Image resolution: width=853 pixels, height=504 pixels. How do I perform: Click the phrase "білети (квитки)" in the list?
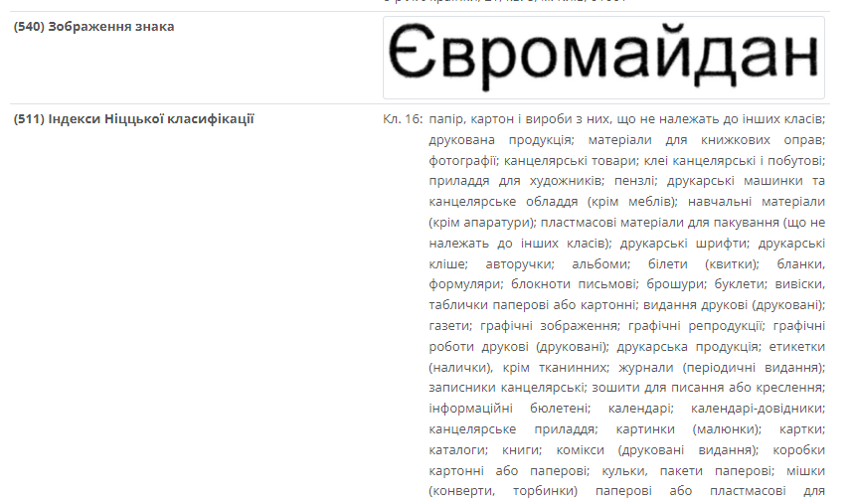707,263
